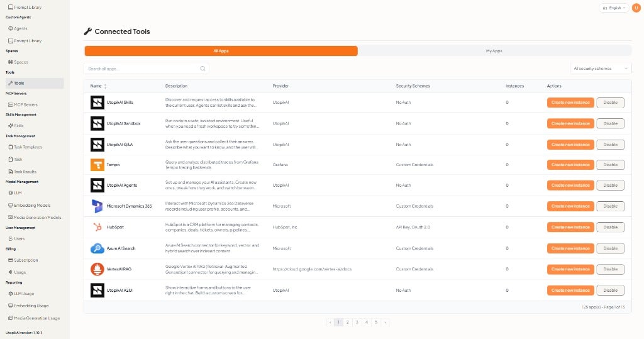Select current page 1 in pagination
Screen dimensions: 644x339
338,322
